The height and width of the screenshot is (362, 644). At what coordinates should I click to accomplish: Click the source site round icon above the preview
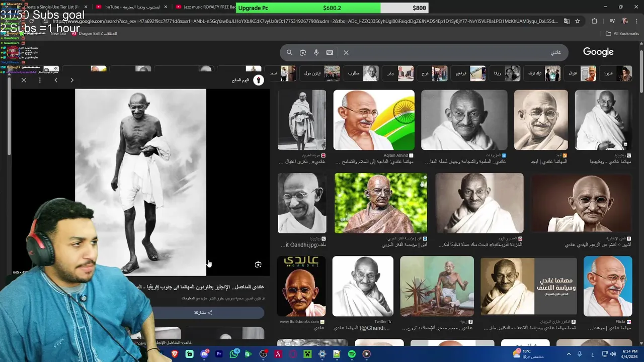click(259, 80)
